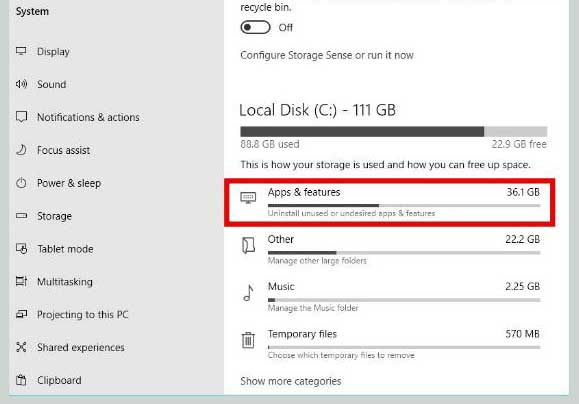Viewport: 579px width, 404px height.
Task: Click the Local Disk (C:) - 111 GB heading
Action: pyautogui.click(x=318, y=110)
